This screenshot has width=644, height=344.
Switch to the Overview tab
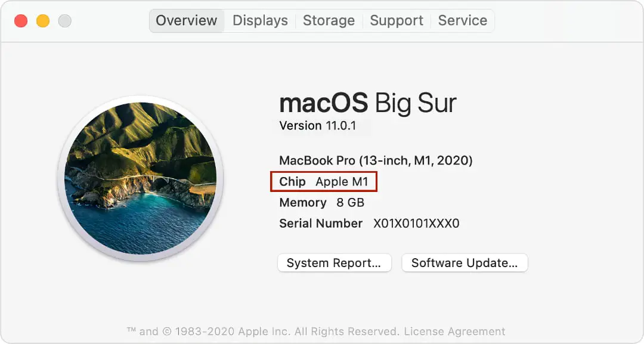pos(187,20)
